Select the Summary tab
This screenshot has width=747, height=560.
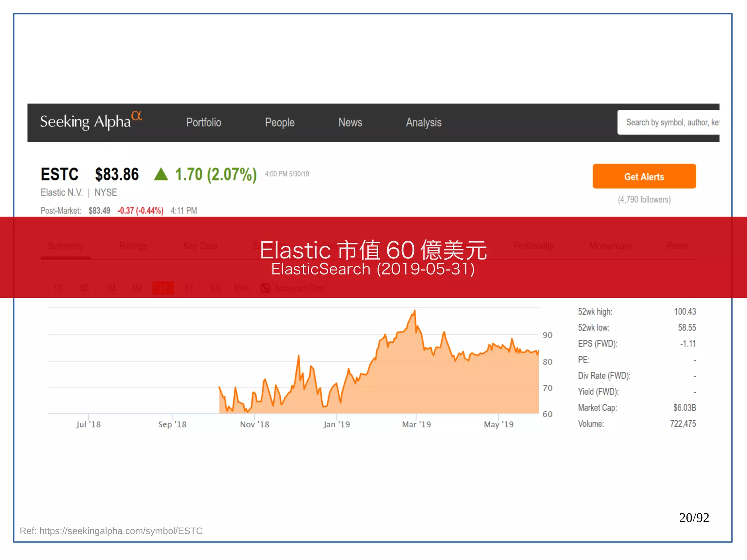click(66, 246)
